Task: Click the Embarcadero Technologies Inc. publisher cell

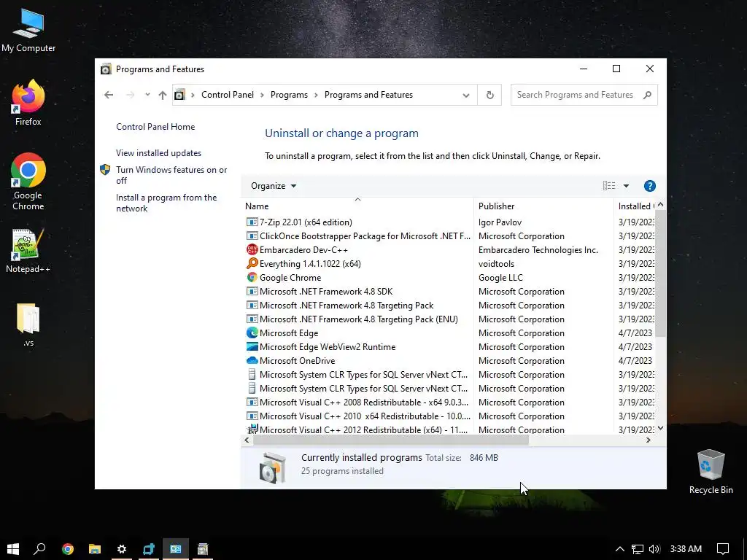Action: pos(538,250)
